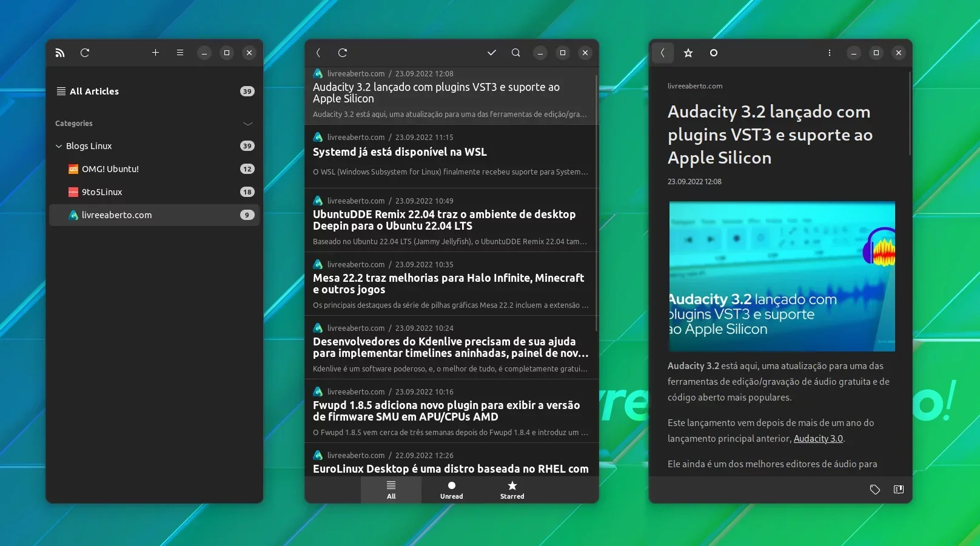
Task: Select the OMG! Ubuntu! feed
Action: 155,169
